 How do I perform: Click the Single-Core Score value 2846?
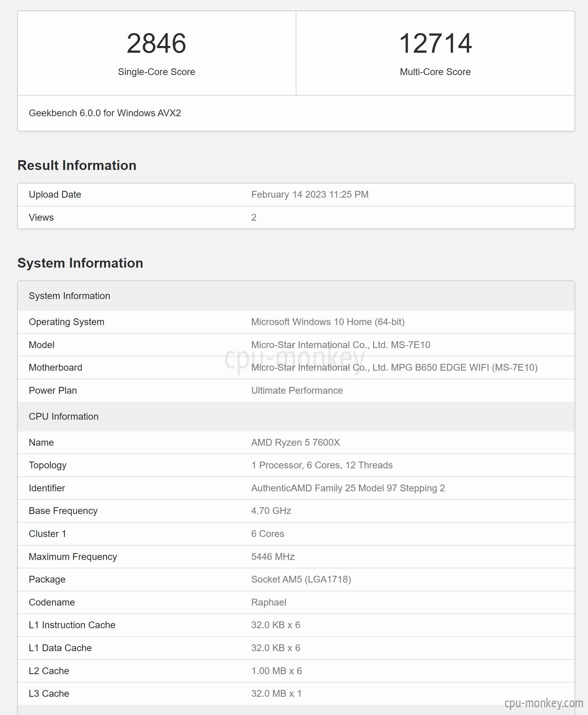tap(156, 43)
